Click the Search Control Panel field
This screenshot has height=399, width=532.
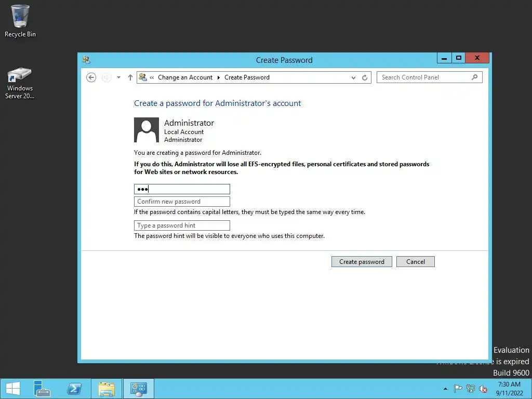pyautogui.click(x=430, y=77)
